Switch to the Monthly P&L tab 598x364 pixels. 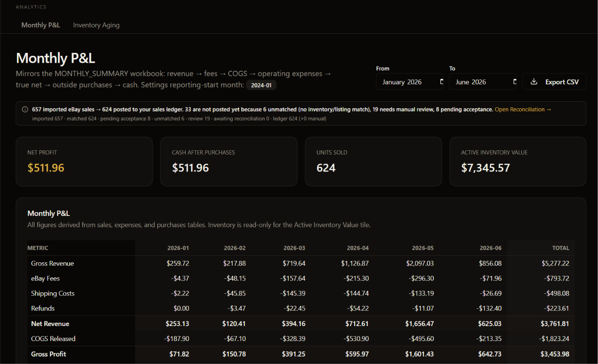click(41, 25)
